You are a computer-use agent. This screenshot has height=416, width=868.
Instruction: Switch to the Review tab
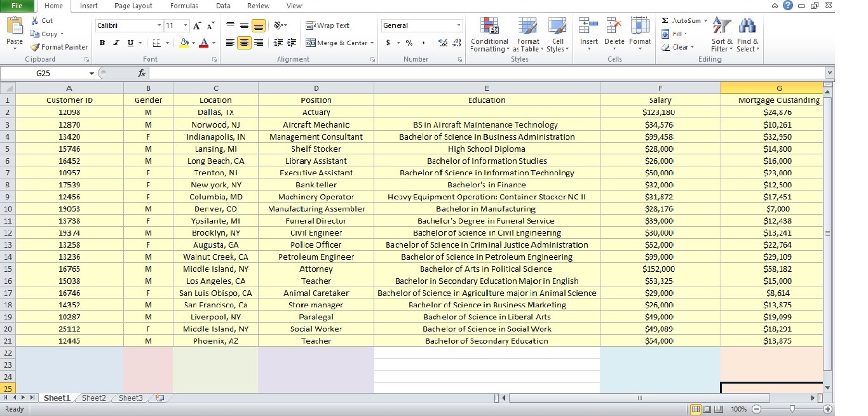(x=258, y=6)
